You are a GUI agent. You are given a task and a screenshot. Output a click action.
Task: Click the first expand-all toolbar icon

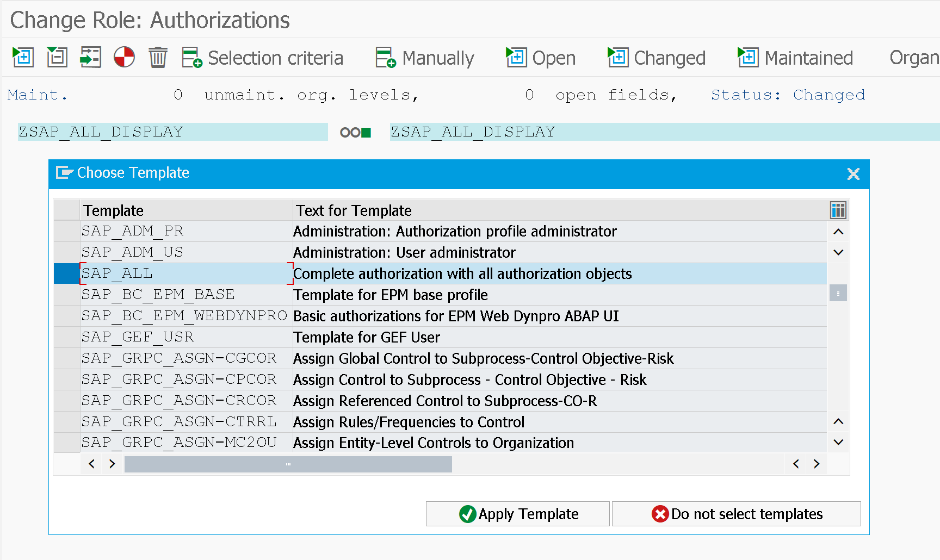(23, 57)
